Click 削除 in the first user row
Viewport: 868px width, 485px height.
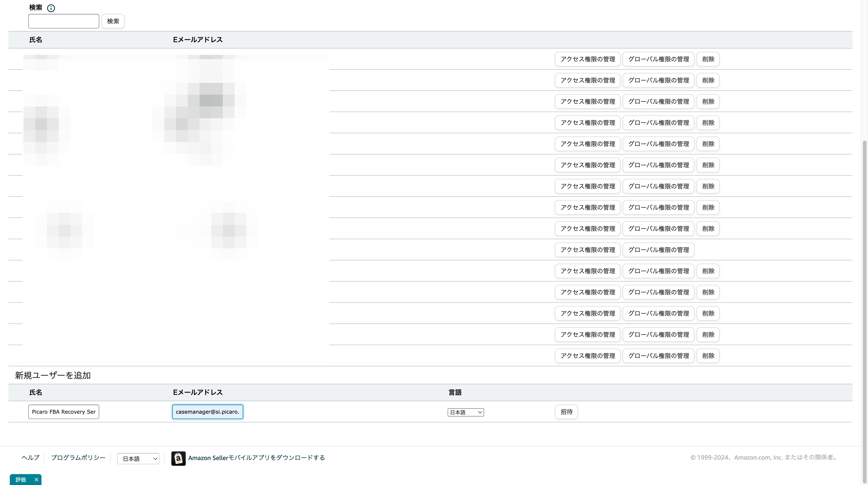708,59
